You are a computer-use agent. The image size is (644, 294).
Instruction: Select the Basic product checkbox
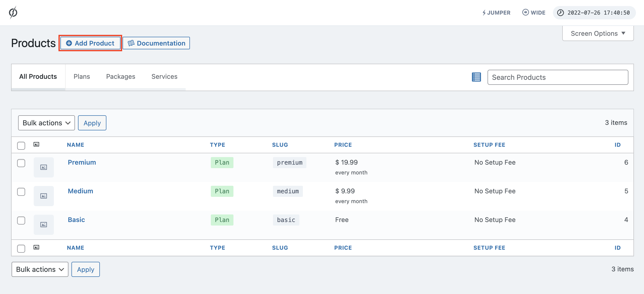pyautogui.click(x=21, y=220)
